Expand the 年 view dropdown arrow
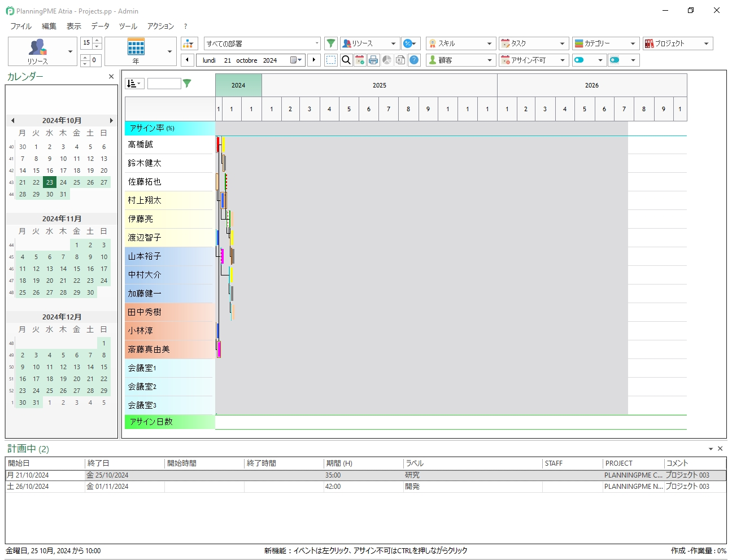Viewport: 732px width, 560px height. click(x=169, y=51)
